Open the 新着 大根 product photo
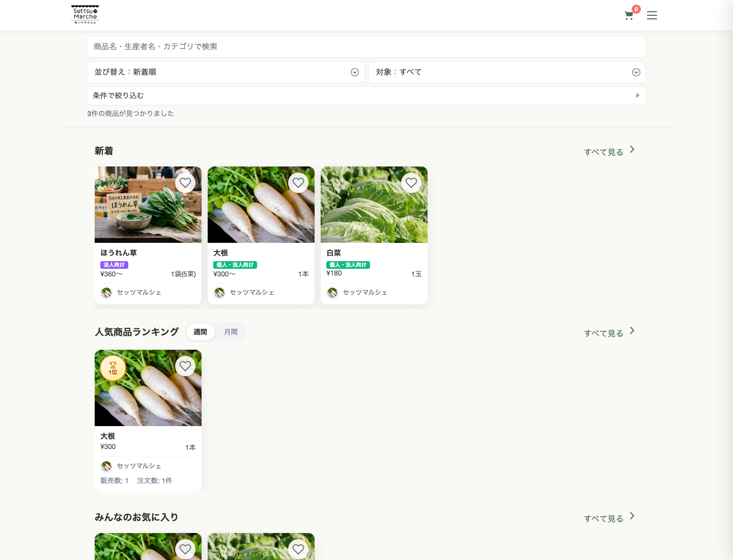The height and width of the screenshot is (560, 733). coord(261,205)
